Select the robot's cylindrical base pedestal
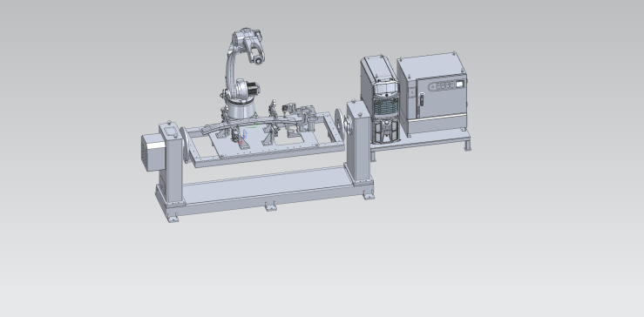 point(241,109)
